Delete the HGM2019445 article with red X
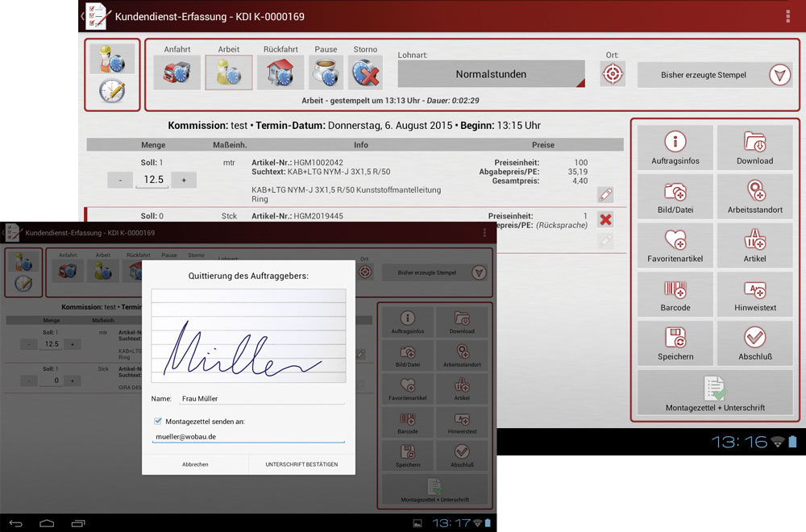 pos(605,219)
